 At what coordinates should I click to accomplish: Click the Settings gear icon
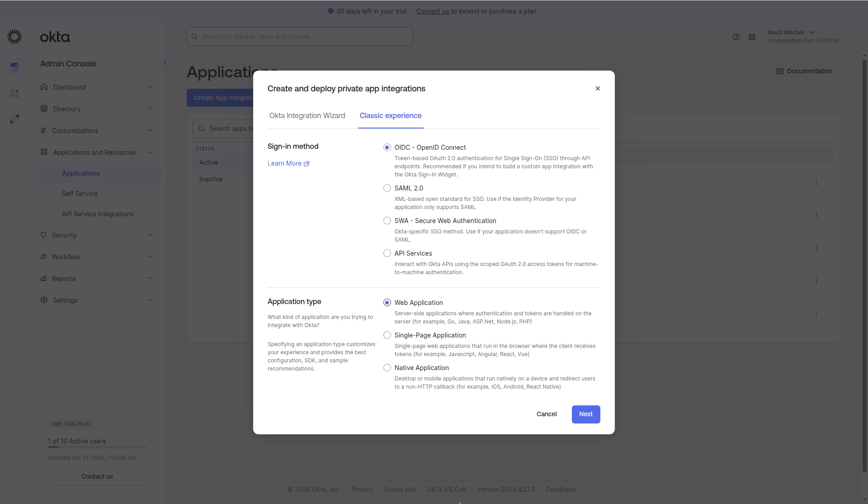tap(44, 300)
